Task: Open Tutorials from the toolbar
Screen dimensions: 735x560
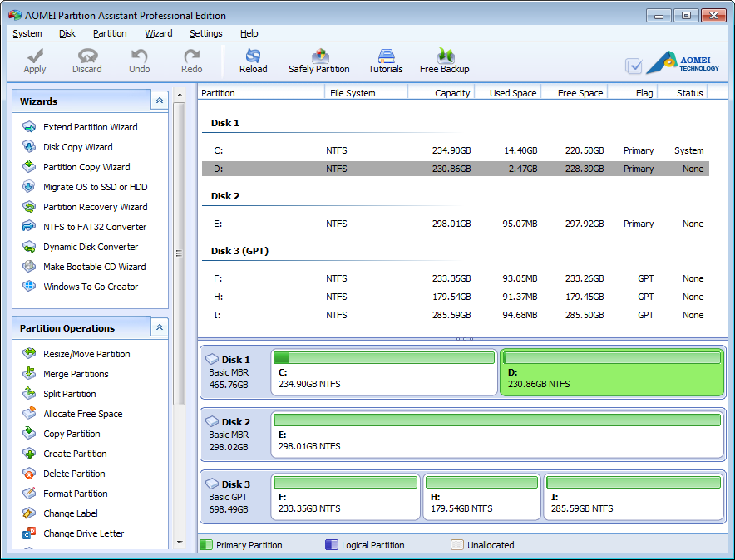Action: pyautogui.click(x=385, y=60)
